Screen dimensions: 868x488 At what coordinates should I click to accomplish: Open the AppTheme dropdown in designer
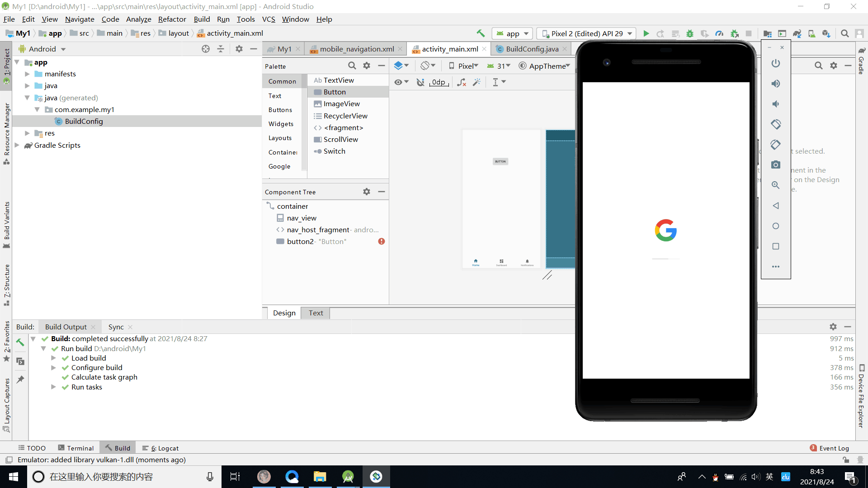coord(544,66)
